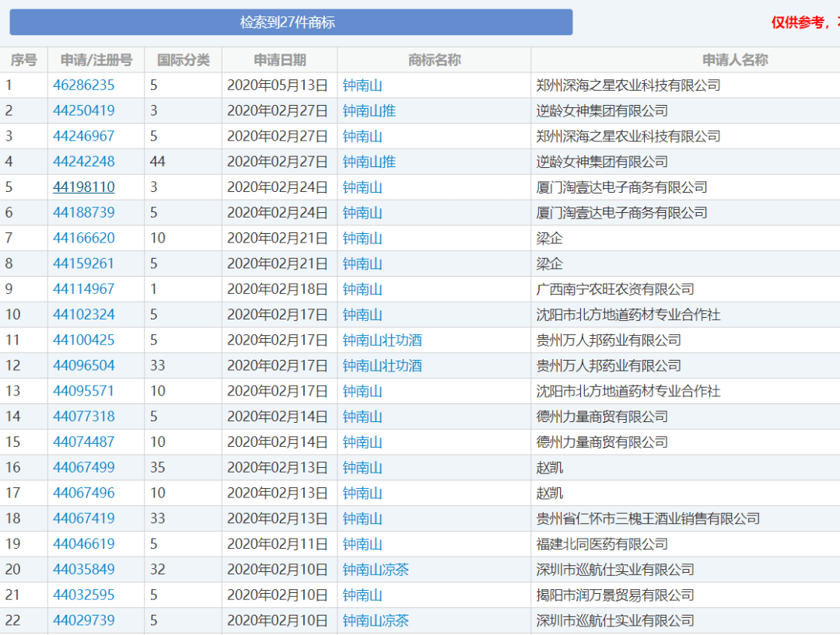Select applicant 德州力量商贸有限公司 in row 14
Image resolution: width=840 pixels, height=635 pixels.
pos(601,417)
